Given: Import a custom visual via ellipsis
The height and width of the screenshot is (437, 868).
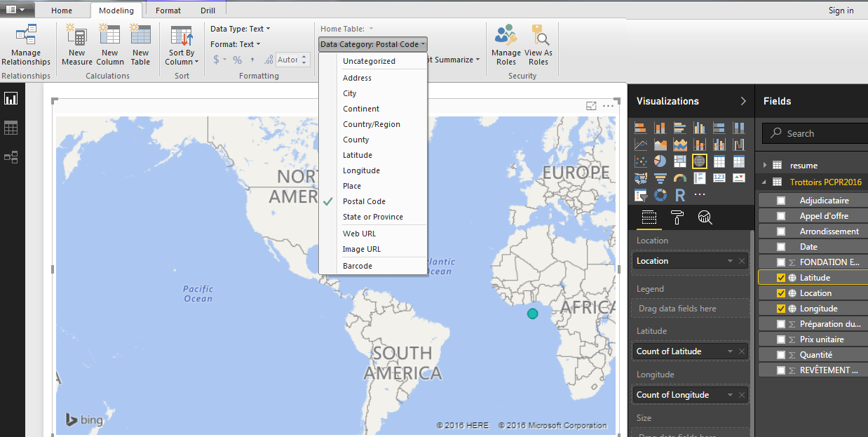Looking at the screenshot, I should tap(700, 195).
